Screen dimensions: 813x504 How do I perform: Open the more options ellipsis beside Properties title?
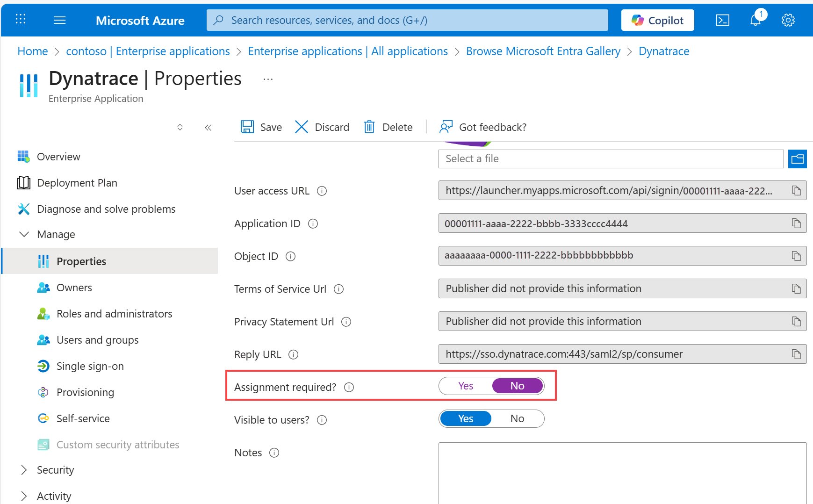pos(268,79)
